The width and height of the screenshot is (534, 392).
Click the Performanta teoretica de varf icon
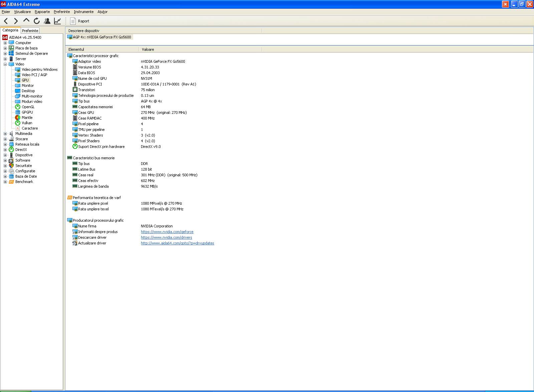pyautogui.click(x=70, y=198)
